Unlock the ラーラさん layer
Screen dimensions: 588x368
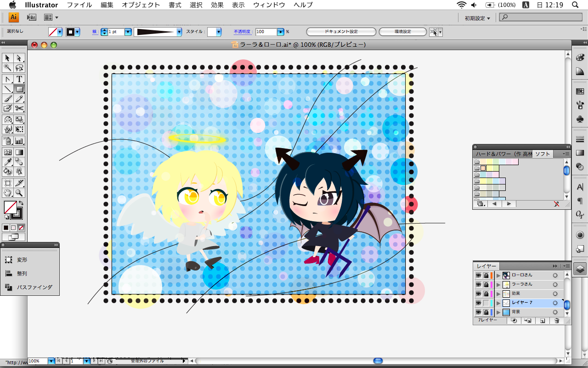coord(486,284)
